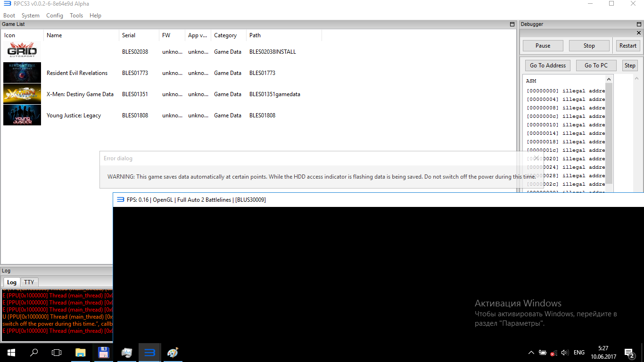This screenshot has width=644, height=362.
Task: Open the Action Center notifications
Action: 629,353
